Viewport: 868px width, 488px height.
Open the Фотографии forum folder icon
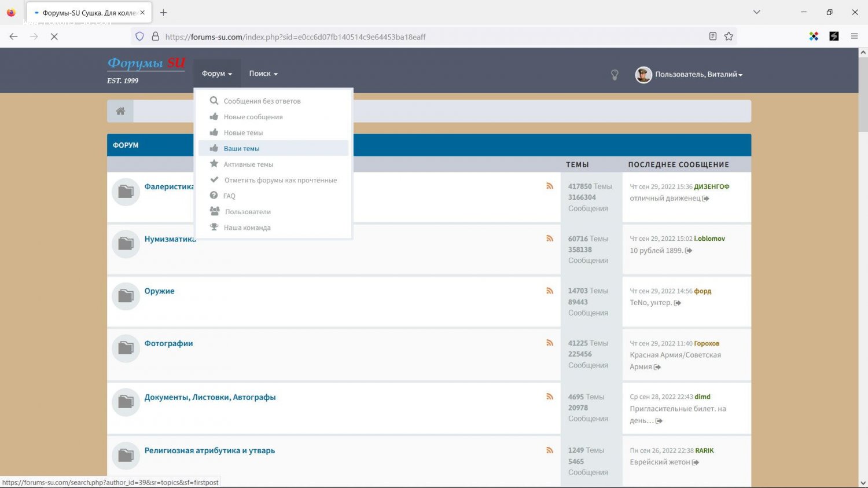coord(126,348)
